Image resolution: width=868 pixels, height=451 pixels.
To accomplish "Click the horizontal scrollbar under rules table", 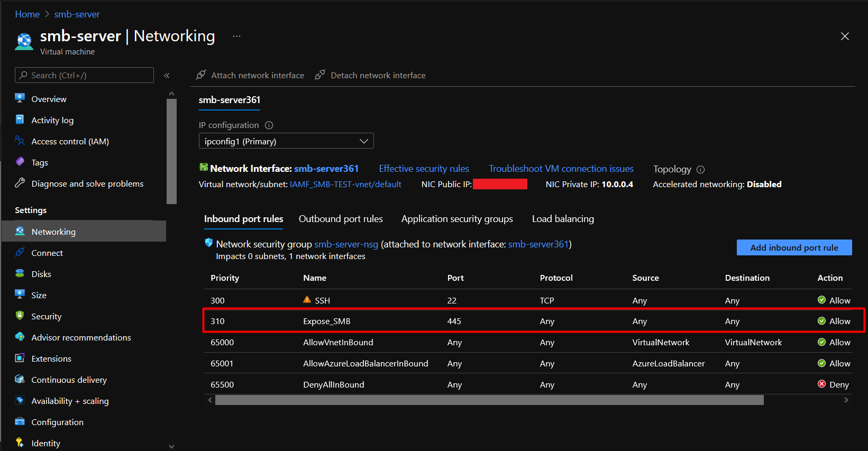I will tap(489, 400).
